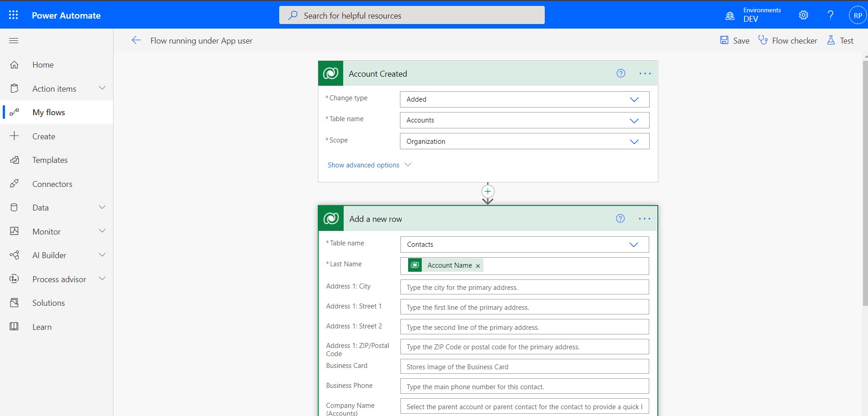The width and height of the screenshot is (868, 416).
Task: Expand Show advanced options
Action: click(x=369, y=165)
